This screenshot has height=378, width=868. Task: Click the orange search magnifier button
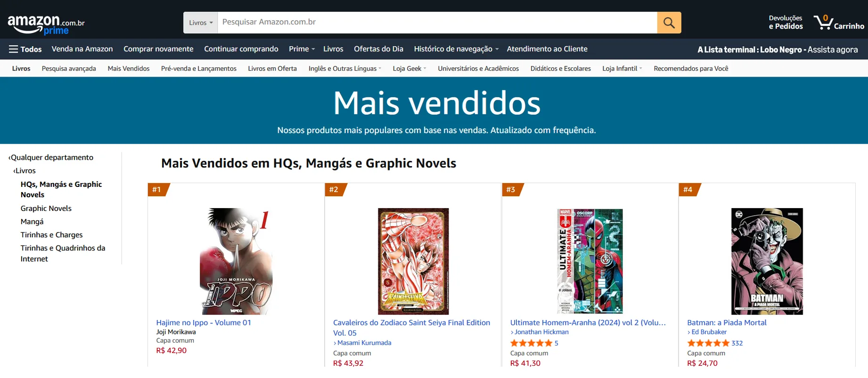[x=669, y=23]
